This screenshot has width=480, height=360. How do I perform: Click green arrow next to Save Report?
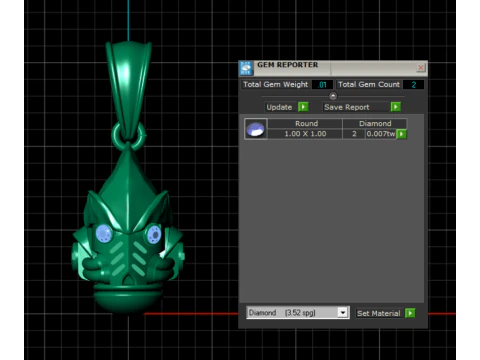coord(396,107)
